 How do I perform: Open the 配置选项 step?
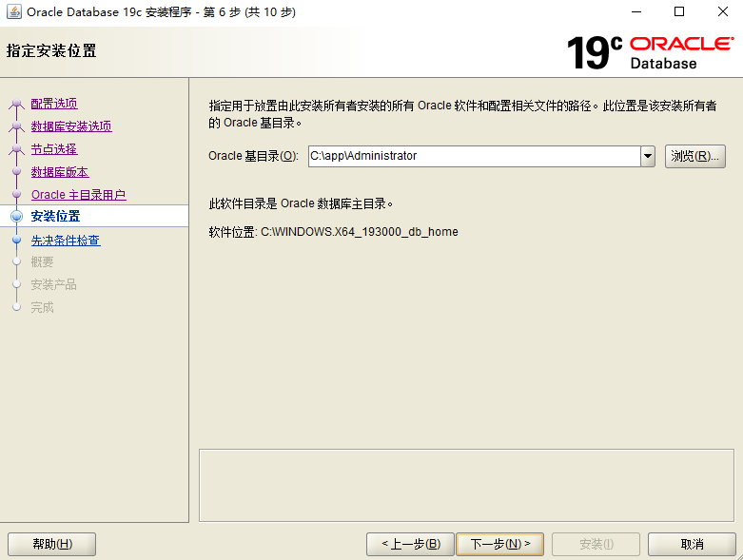tap(54, 104)
